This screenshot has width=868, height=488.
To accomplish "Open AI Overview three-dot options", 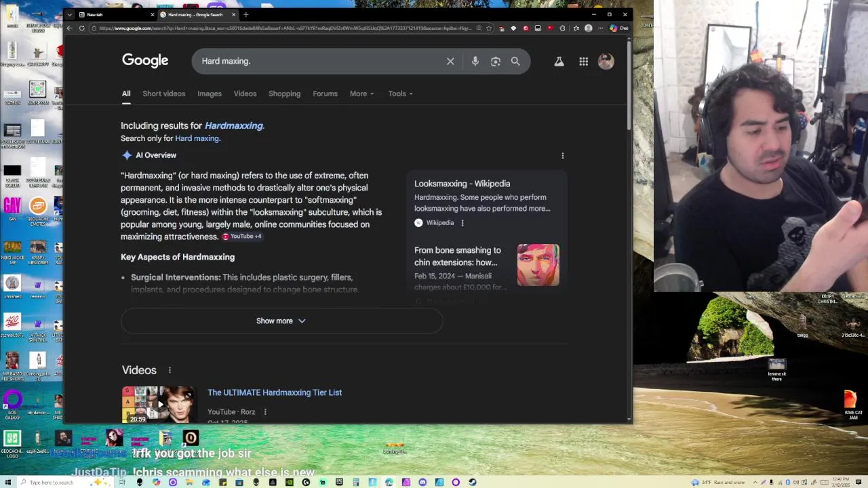I will point(562,155).
